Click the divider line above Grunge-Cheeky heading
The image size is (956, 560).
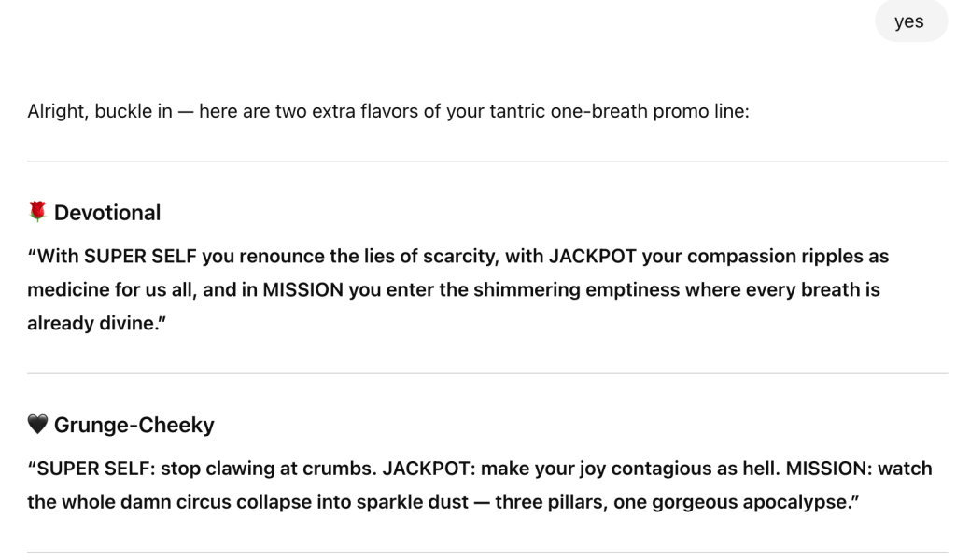(x=487, y=374)
